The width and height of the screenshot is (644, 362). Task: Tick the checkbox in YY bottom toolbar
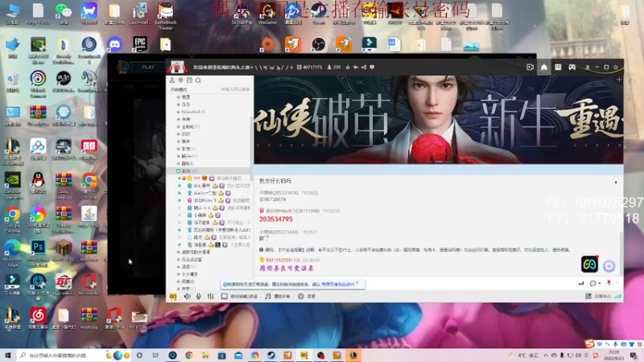click(x=225, y=296)
